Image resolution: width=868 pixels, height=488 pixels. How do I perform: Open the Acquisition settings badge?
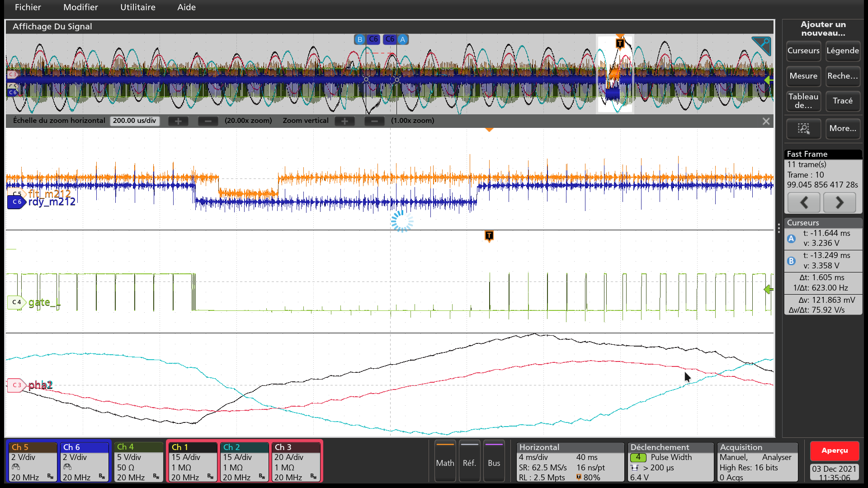[757, 462]
